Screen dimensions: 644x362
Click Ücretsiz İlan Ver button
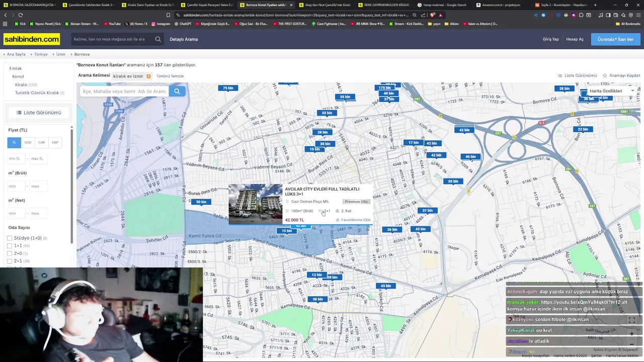tap(615, 39)
